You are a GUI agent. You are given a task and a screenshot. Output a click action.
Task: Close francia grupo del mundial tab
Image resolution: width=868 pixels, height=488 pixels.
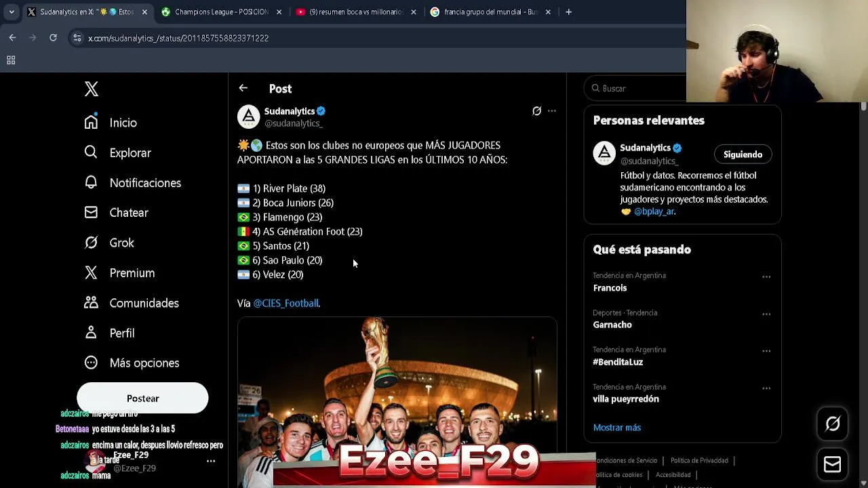[548, 12]
